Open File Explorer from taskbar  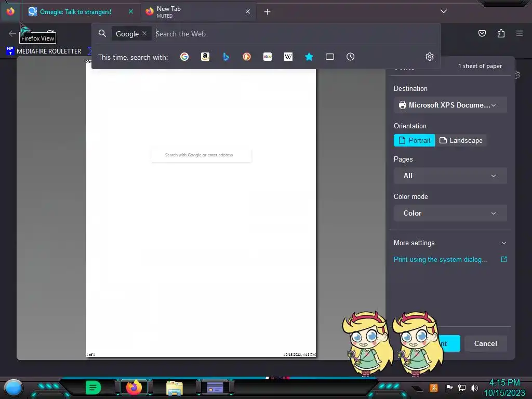[x=175, y=388]
